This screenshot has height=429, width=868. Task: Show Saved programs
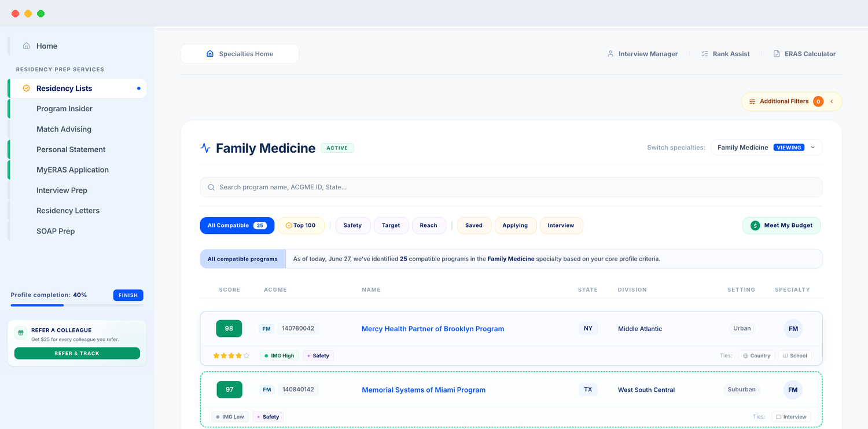474,226
